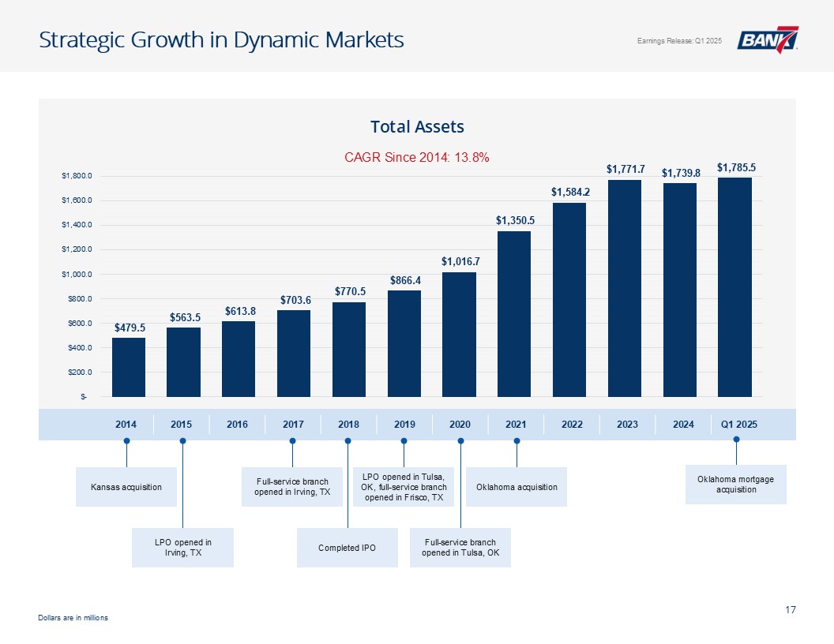Viewport: 834px width, 644px height.
Task: Click the Total Assets chart title
Action: point(417,127)
